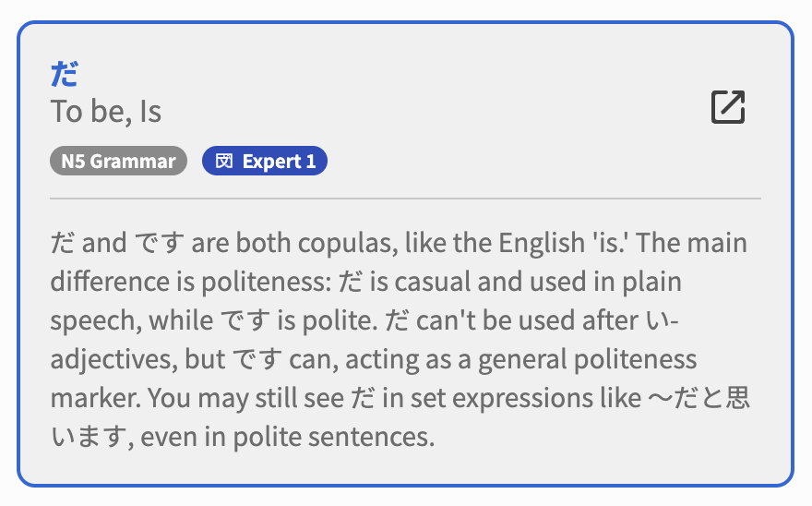
Task: Click the blue だ grammar title
Action: point(65,74)
